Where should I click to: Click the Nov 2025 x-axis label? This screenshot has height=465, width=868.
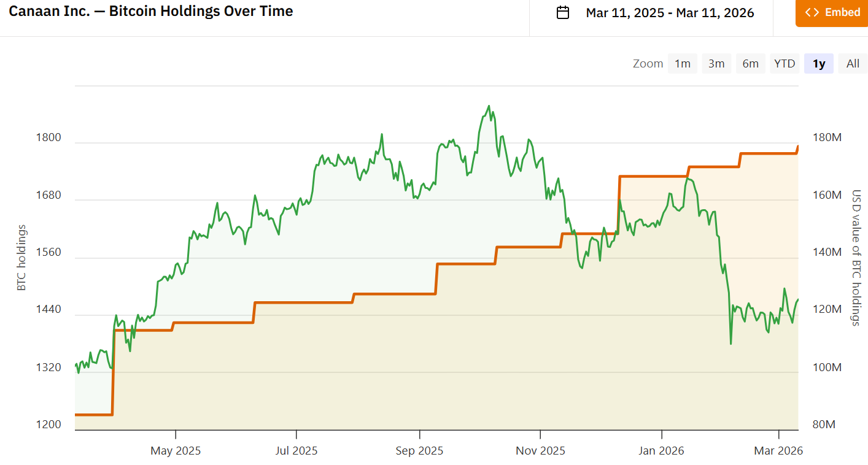pyautogui.click(x=540, y=451)
